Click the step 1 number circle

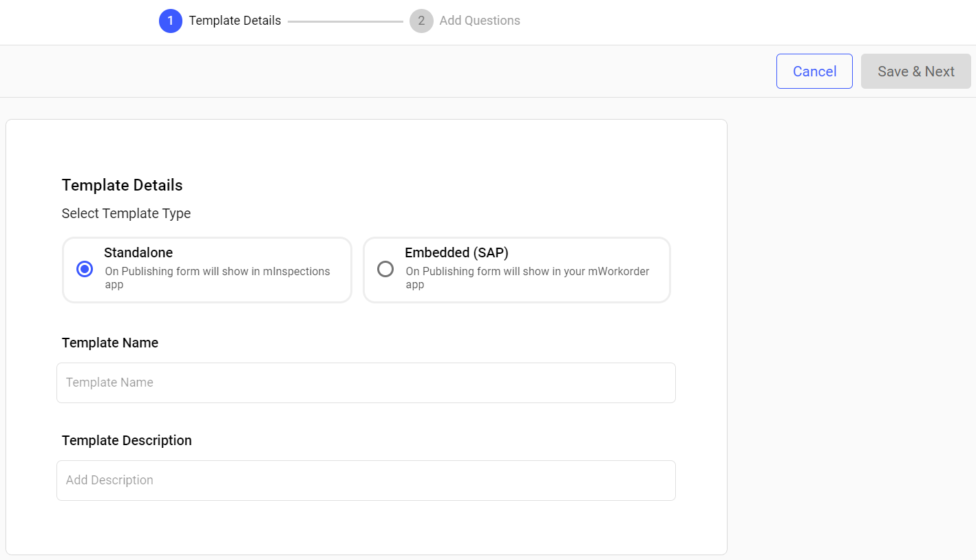(x=170, y=21)
